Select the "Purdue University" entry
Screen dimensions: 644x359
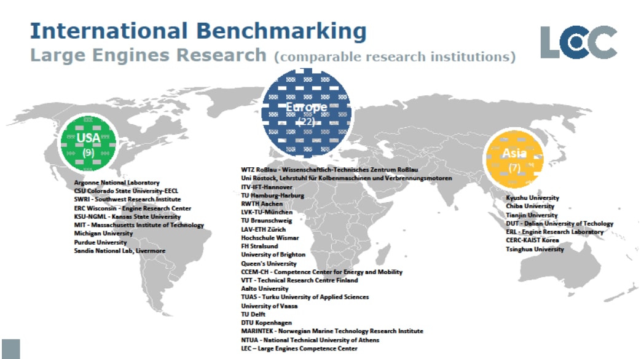100,242
